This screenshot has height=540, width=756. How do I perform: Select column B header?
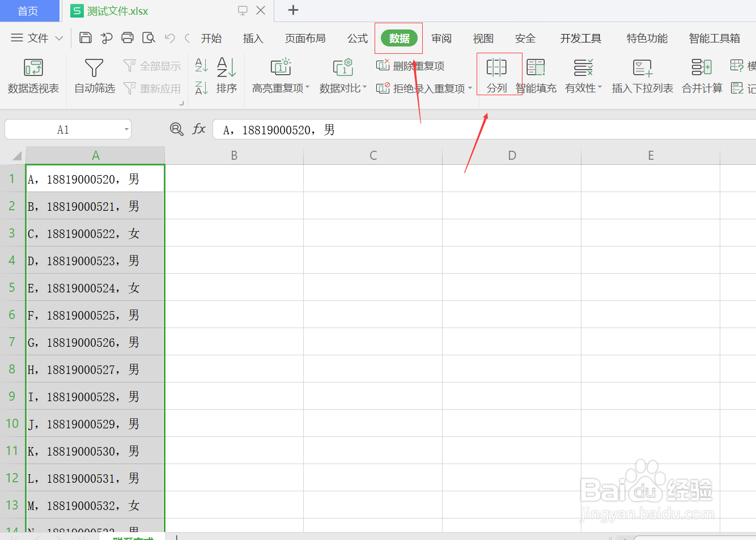pyautogui.click(x=234, y=155)
